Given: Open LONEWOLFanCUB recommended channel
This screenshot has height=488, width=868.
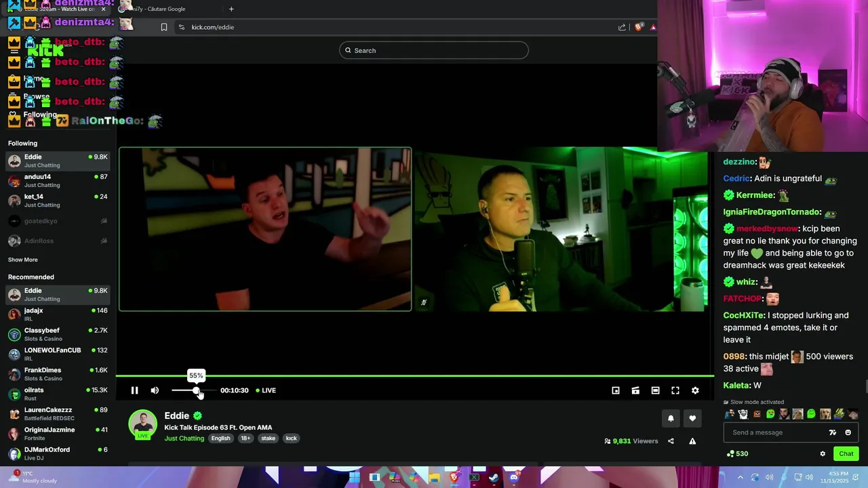Looking at the screenshot, I should 58,354.
